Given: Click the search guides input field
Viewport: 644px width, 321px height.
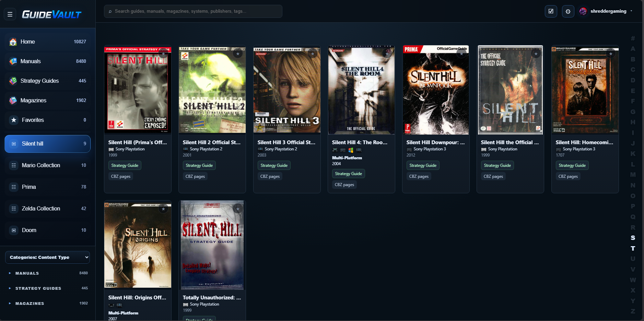Looking at the screenshot, I should pyautogui.click(x=193, y=11).
